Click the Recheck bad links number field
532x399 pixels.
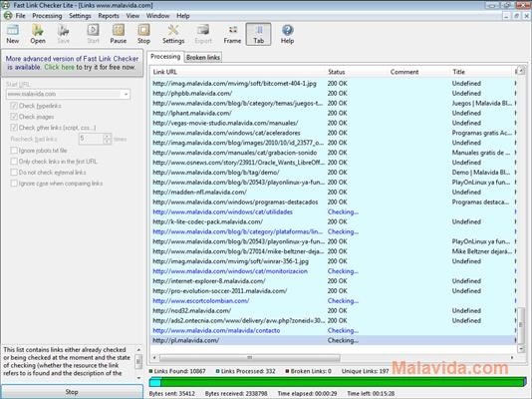coord(91,139)
